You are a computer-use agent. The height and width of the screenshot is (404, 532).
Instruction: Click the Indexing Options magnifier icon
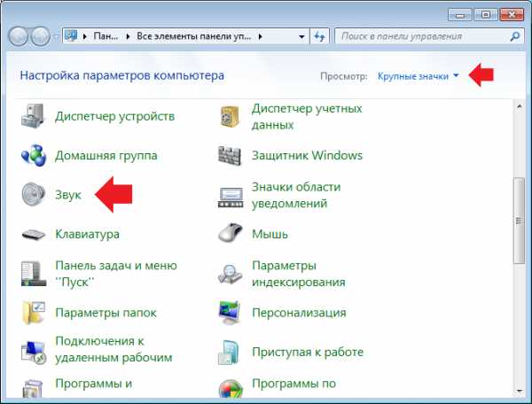point(230,274)
